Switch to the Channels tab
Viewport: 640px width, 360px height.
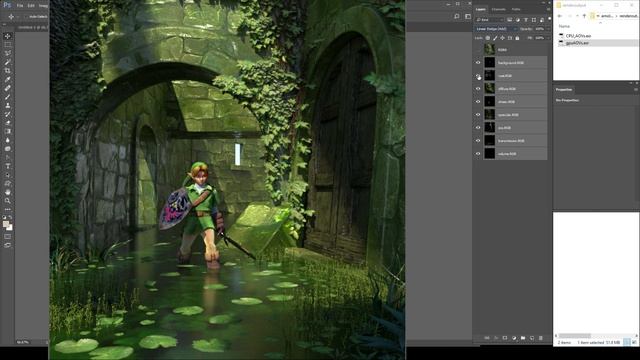(498, 9)
